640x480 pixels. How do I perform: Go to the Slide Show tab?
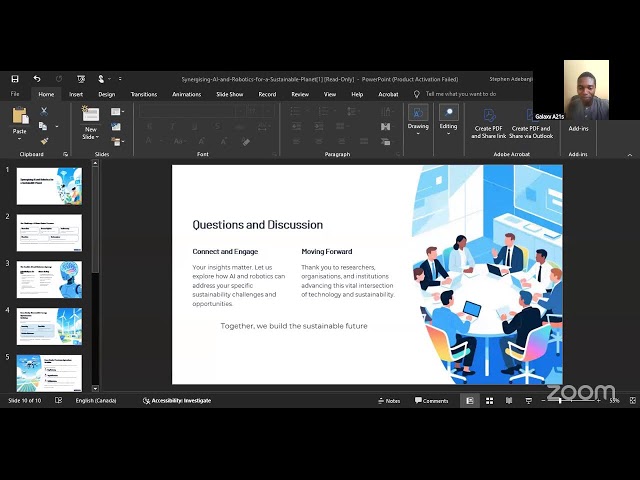(x=229, y=94)
